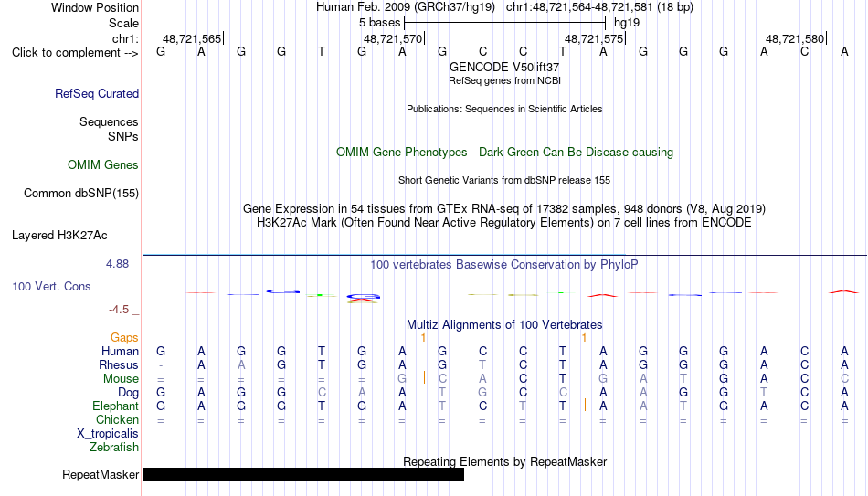Click the 4.88 conservation scale value
The height and width of the screenshot is (496, 868).
tap(117, 264)
